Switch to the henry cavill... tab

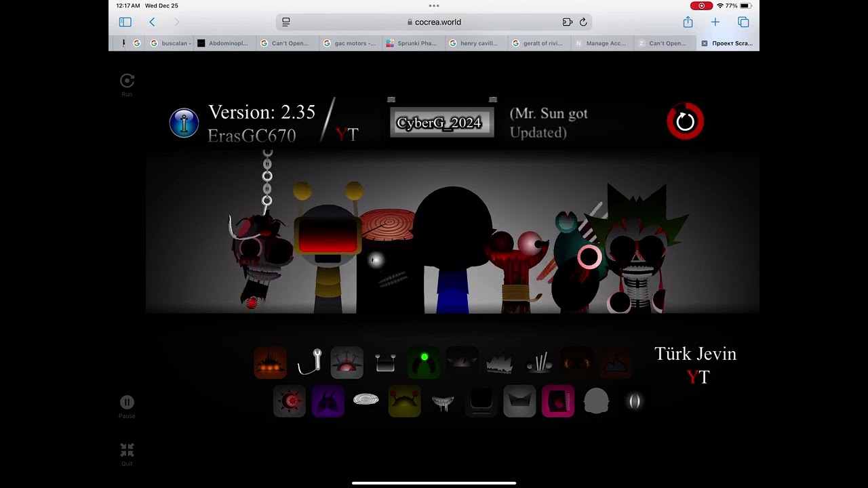(475, 43)
